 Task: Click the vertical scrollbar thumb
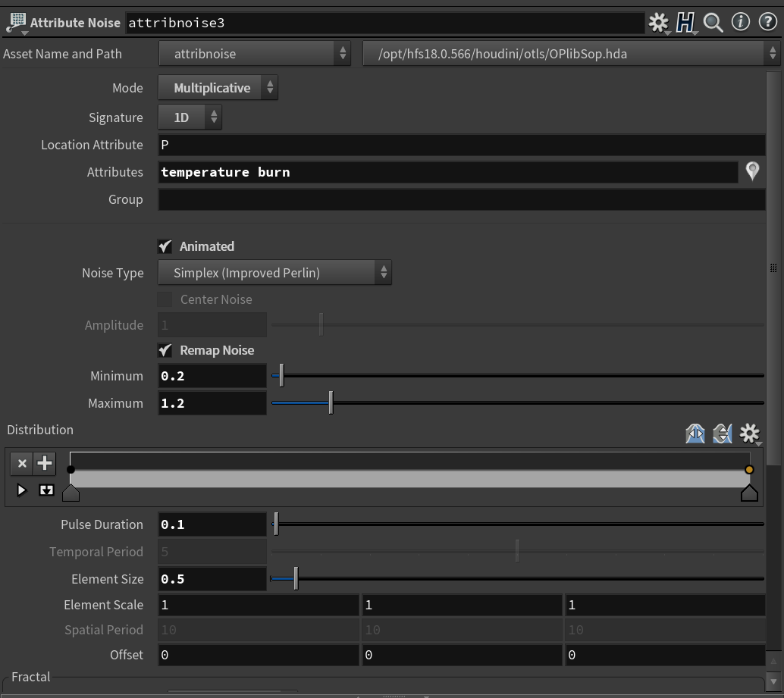(x=773, y=268)
